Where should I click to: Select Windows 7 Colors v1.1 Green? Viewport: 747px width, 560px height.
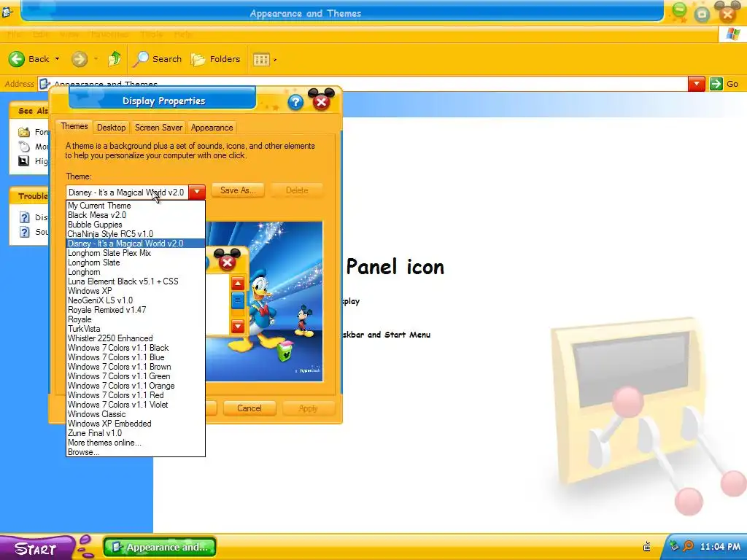(136, 376)
